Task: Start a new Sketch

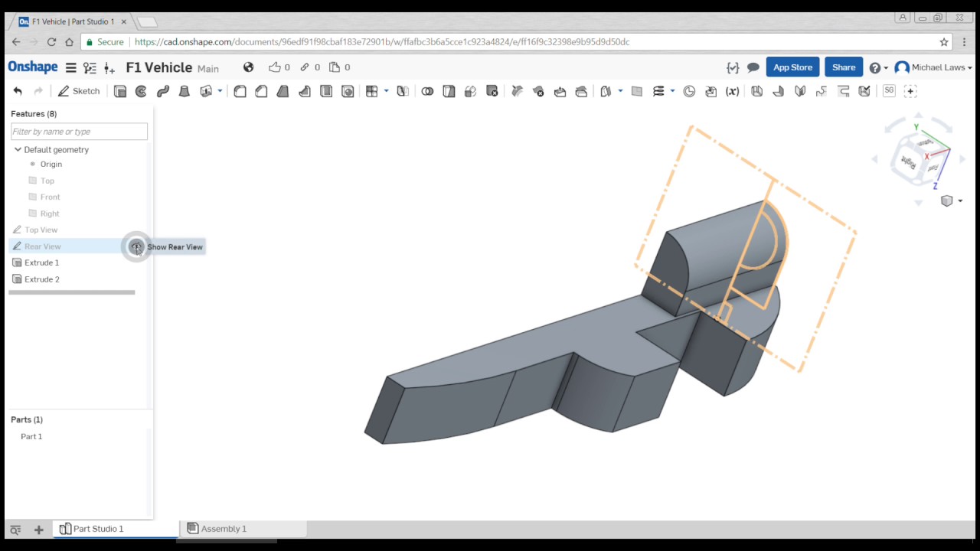Action: click(79, 91)
